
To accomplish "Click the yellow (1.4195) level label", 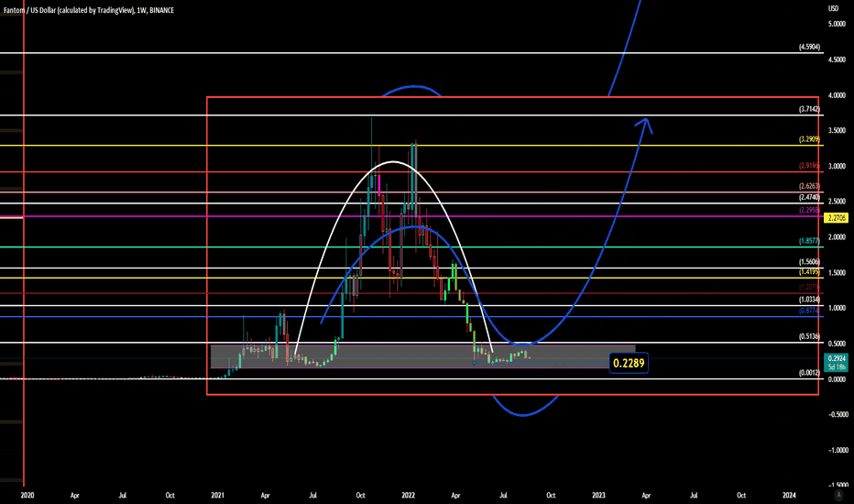I will click(809, 272).
